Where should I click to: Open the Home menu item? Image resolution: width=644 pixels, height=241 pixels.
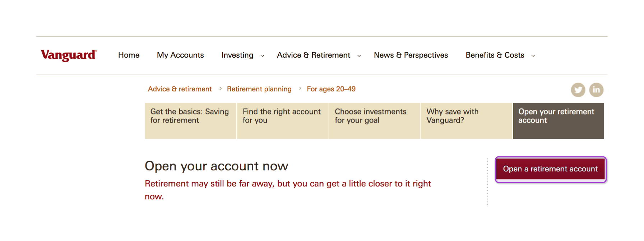[129, 55]
